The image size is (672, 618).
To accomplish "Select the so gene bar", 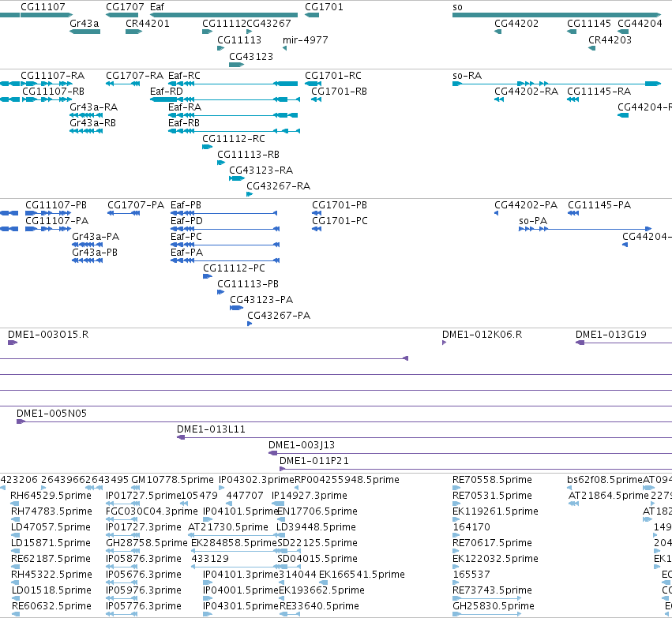I will tap(557, 15).
